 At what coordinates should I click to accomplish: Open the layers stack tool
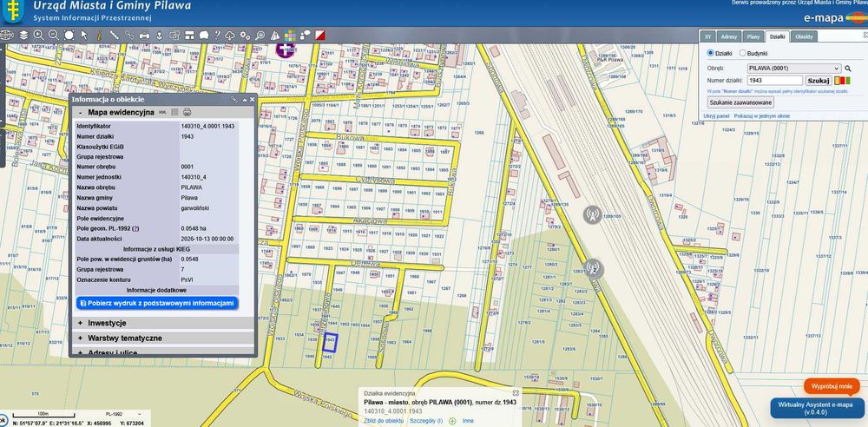point(23,35)
